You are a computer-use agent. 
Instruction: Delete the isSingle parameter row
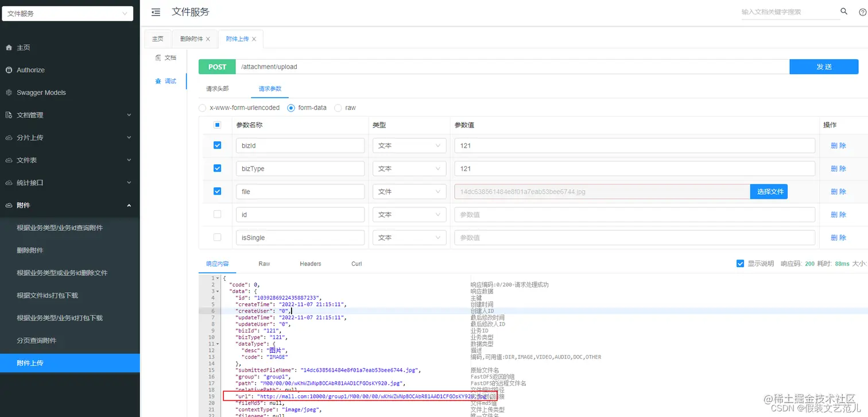[838, 238]
